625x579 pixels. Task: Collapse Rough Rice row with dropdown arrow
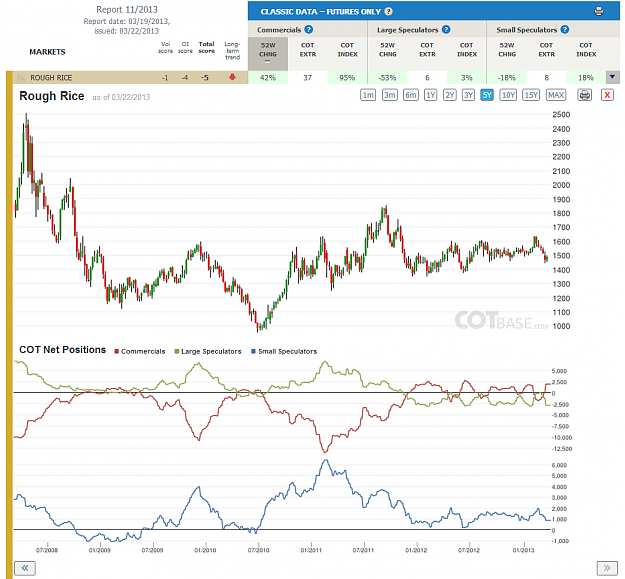tap(613, 77)
